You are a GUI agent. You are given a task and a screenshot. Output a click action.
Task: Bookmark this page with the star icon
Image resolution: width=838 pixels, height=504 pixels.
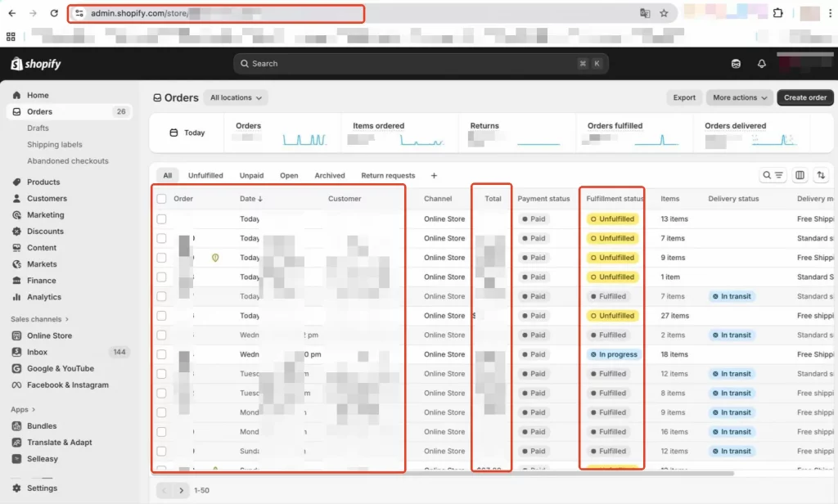[664, 14]
